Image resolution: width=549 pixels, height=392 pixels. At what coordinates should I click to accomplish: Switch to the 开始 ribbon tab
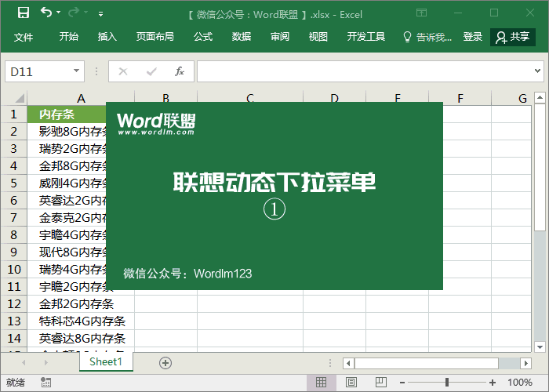click(x=69, y=36)
